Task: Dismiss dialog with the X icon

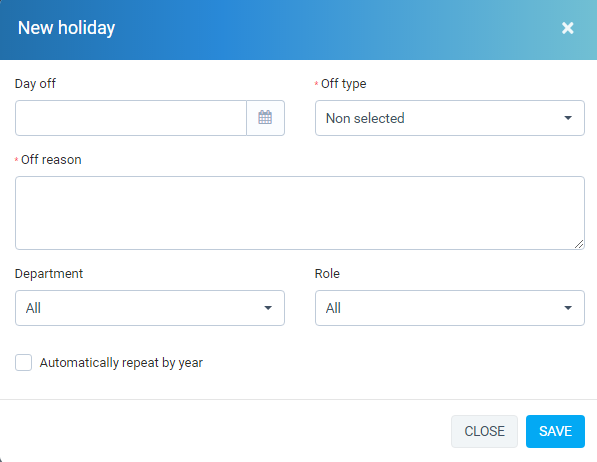Action: 567,28
